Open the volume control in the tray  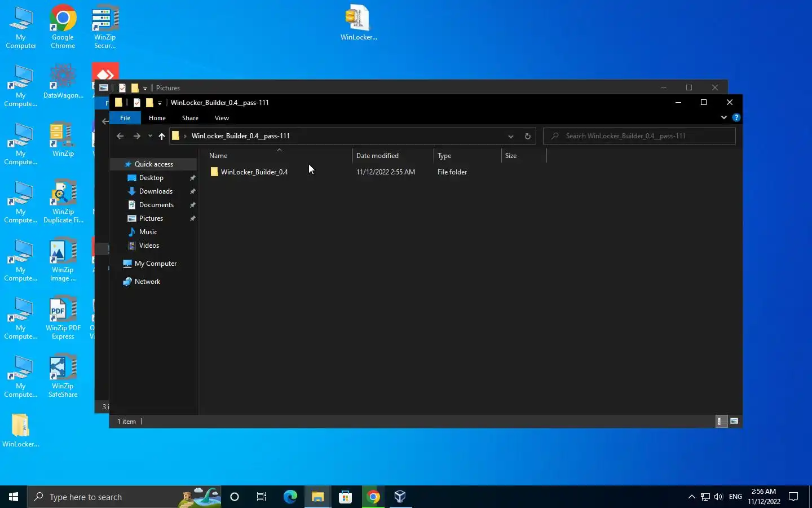coord(718,497)
